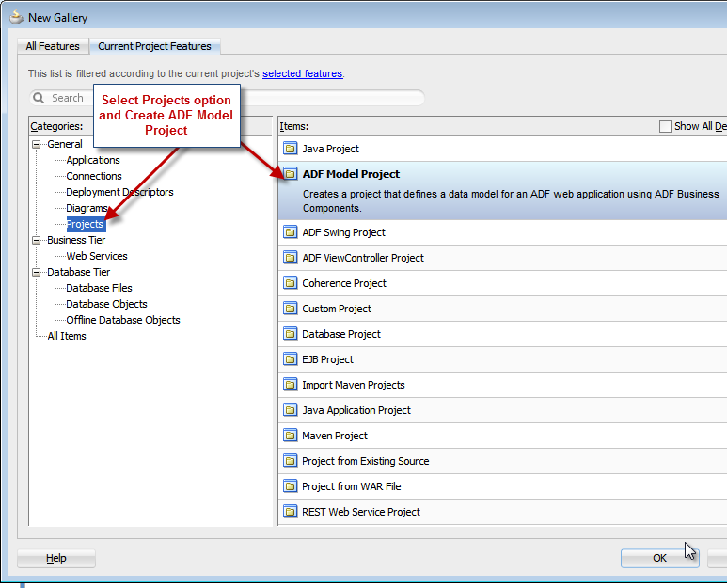Collapse the Business Tier category node
Viewport: 727px width, 588px height.
click(36, 240)
